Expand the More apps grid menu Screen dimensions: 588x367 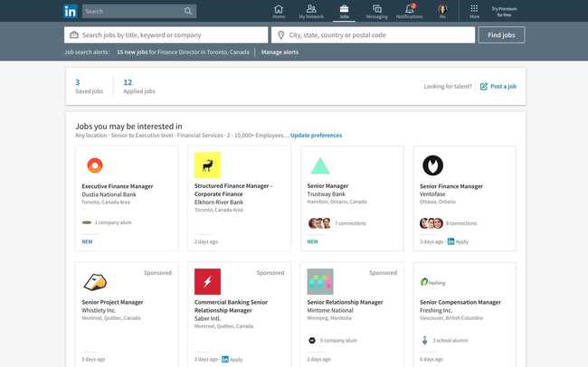474,11
